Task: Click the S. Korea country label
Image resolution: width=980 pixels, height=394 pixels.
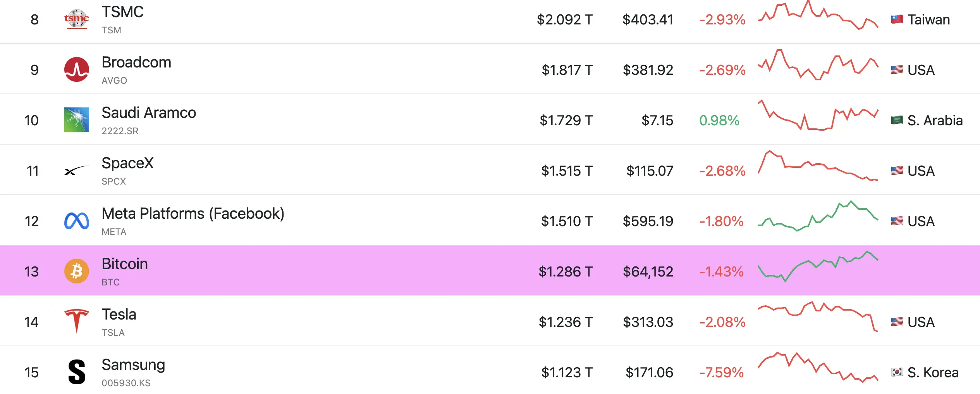Action: [x=933, y=372]
